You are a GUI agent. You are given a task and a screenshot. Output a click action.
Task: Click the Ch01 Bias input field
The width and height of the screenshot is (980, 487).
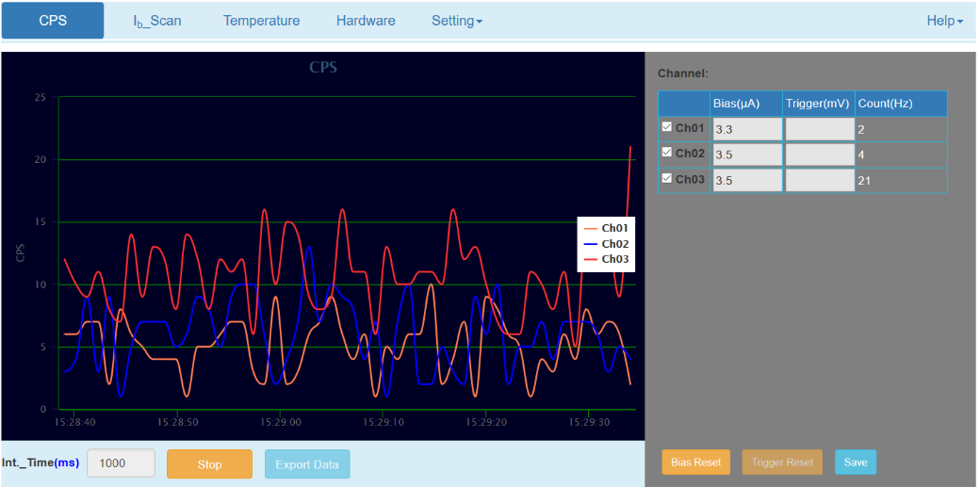pyautogui.click(x=746, y=129)
